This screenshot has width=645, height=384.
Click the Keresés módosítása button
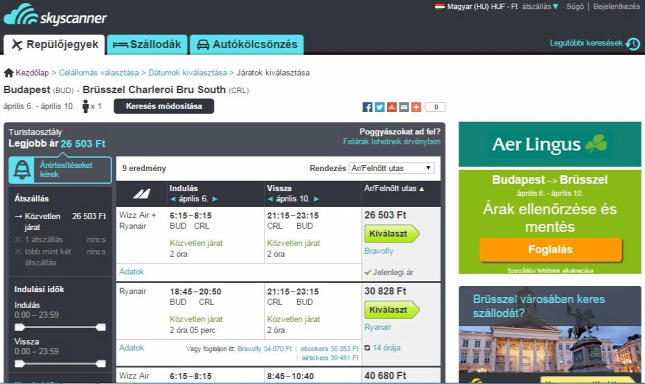pos(164,106)
